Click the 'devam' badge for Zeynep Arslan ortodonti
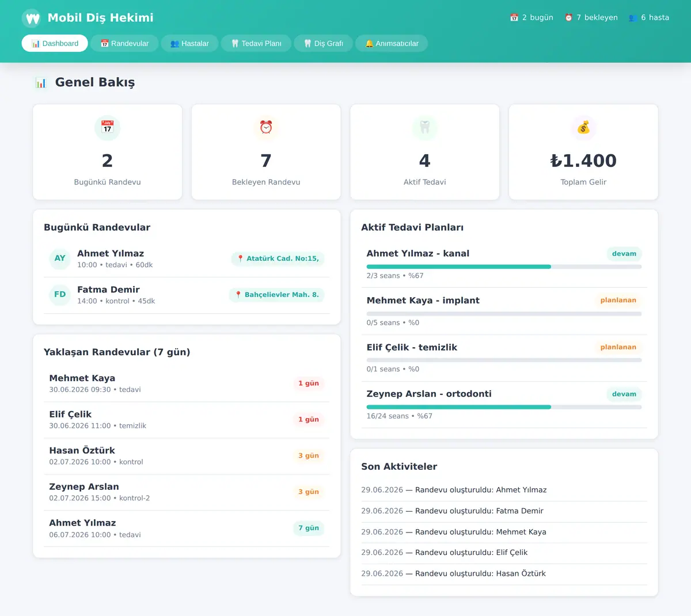Image resolution: width=691 pixels, height=616 pixels. point(624,394)
